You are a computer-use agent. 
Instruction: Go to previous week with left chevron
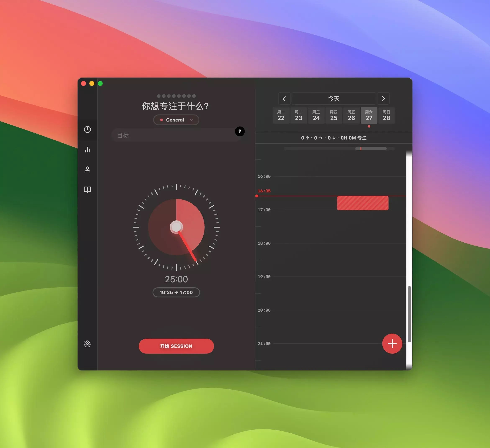284,99
